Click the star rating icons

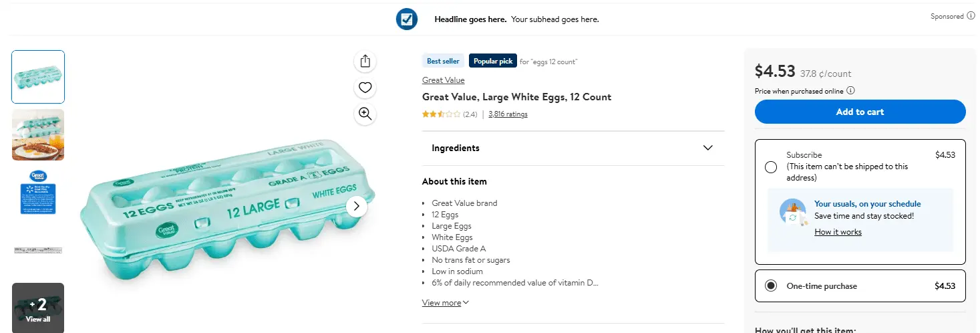pos(441,114)
